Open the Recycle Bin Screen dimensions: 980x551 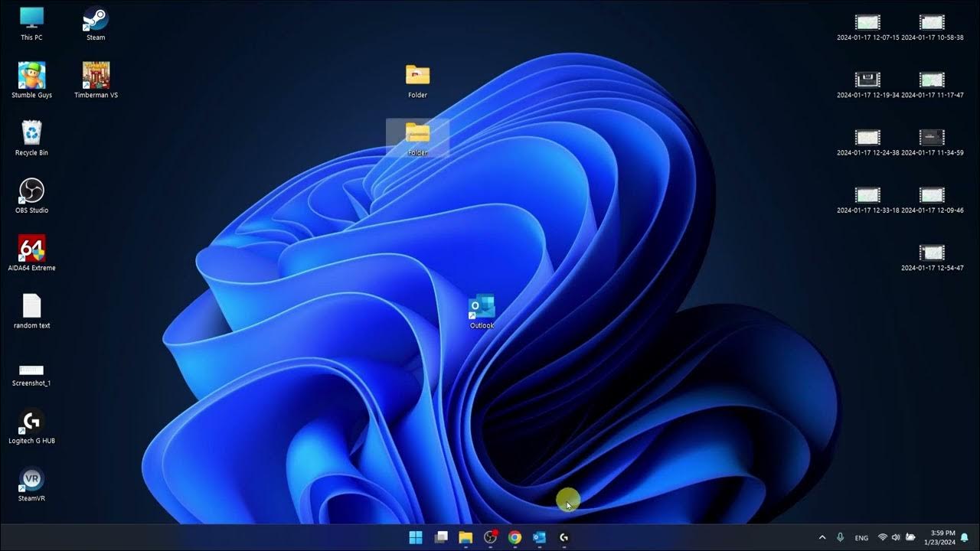pos(31,132)
